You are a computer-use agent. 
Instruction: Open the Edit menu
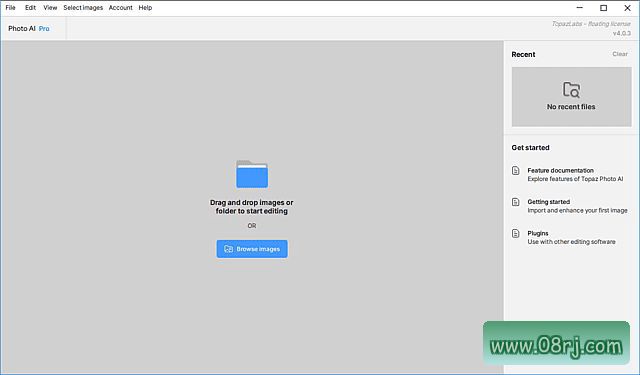[30, 8]
